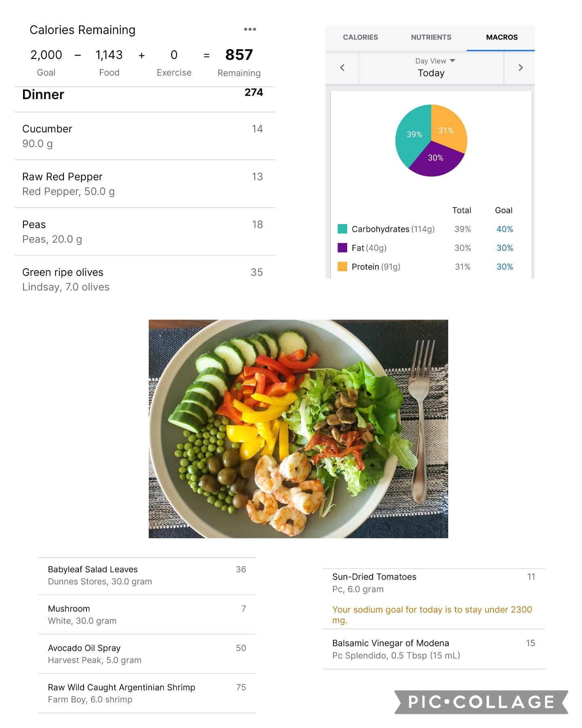Open the Avocado Oil Spray entry
The width and height of the screenshot is (582, 728).
(147, 654)
